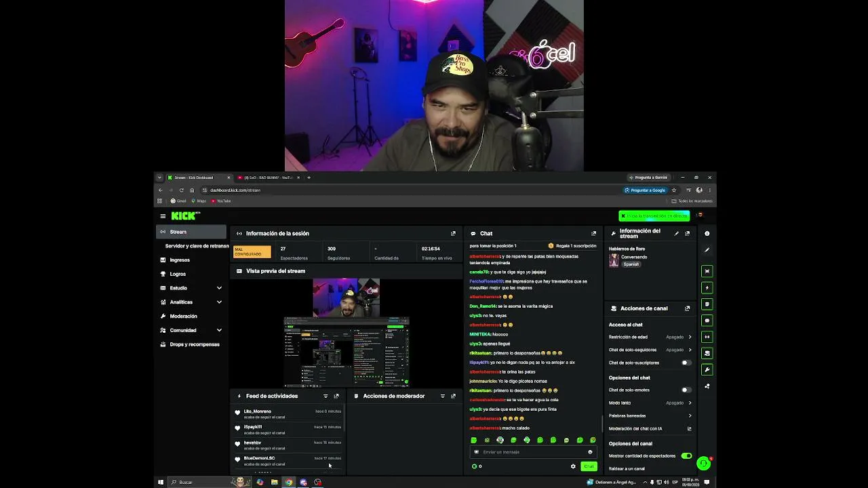Click the chat bubble icon in the right rail

[x=707, y=321]
